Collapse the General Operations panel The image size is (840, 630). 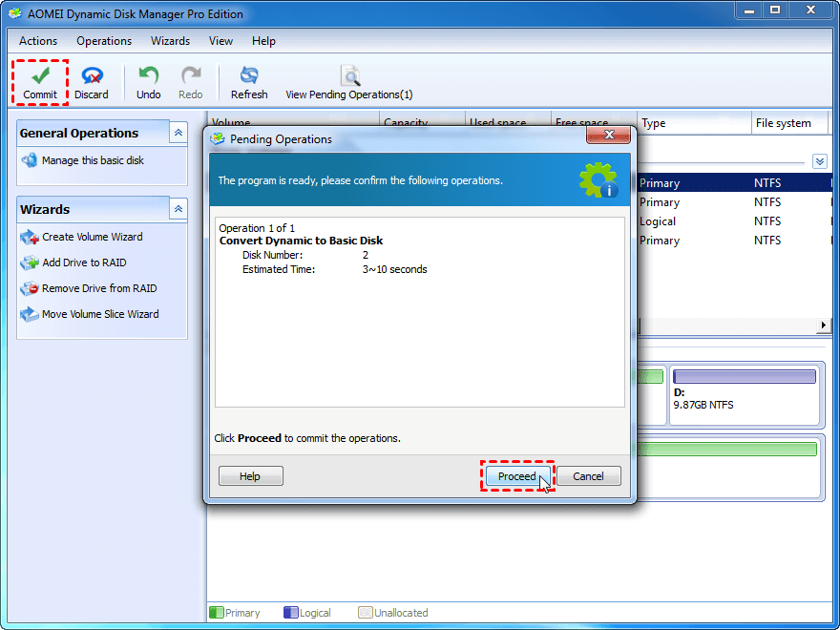[178, 133]
